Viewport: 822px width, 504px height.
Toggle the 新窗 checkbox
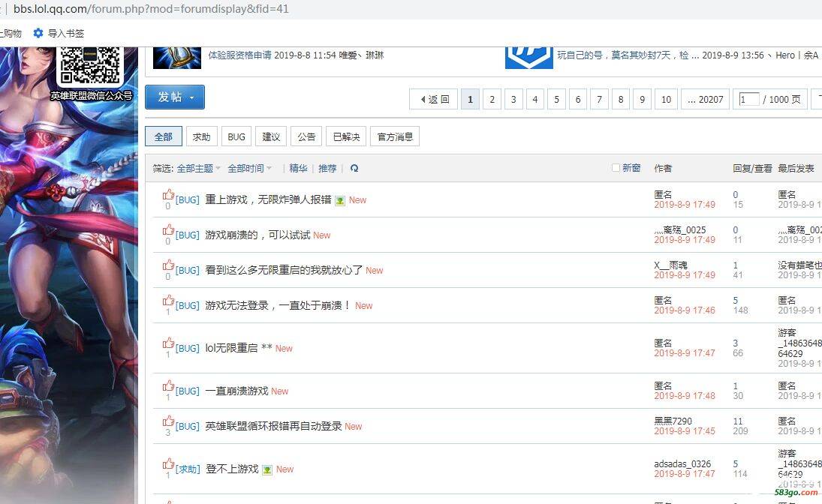point(616,168)
